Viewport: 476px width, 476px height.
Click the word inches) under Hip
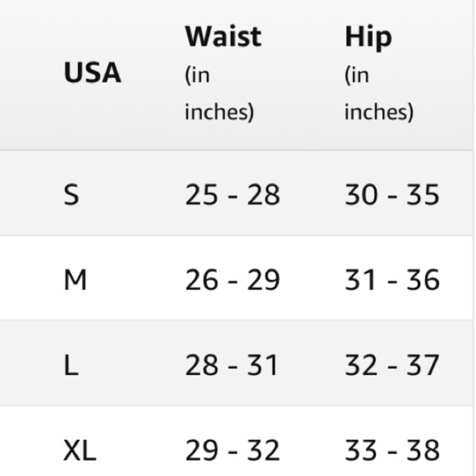point(379,112)
